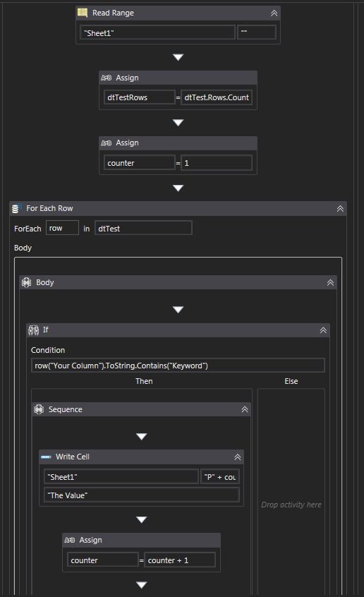
Task: Edit the "P" + counter cell field
Action: point(220,477)
